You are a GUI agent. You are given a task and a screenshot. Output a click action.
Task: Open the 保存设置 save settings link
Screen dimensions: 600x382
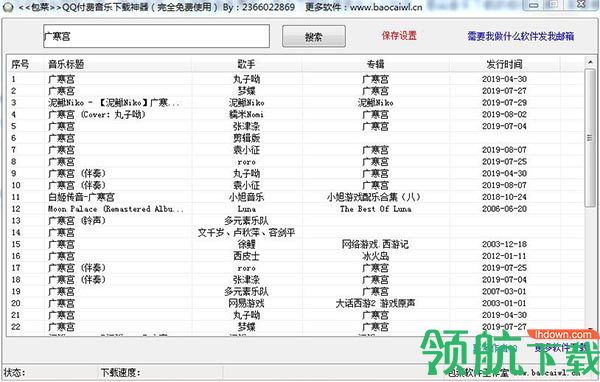(x=399, y=36)
